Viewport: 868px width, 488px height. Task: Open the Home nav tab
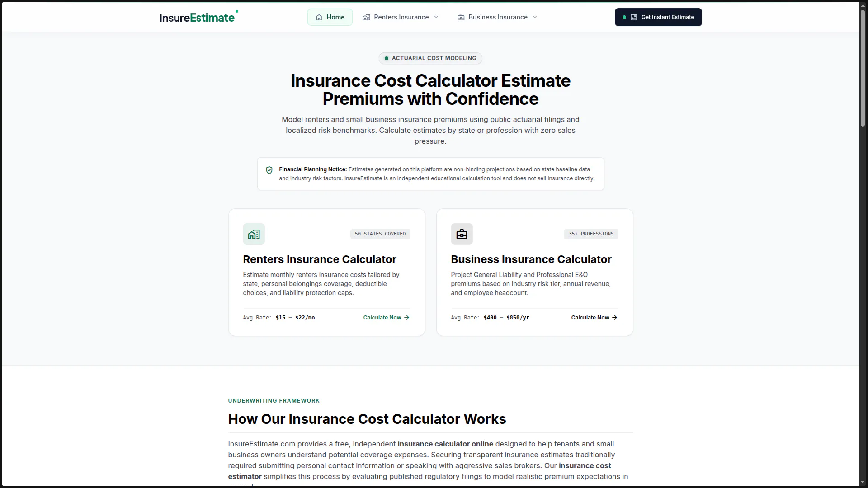(x=330, y=17)
